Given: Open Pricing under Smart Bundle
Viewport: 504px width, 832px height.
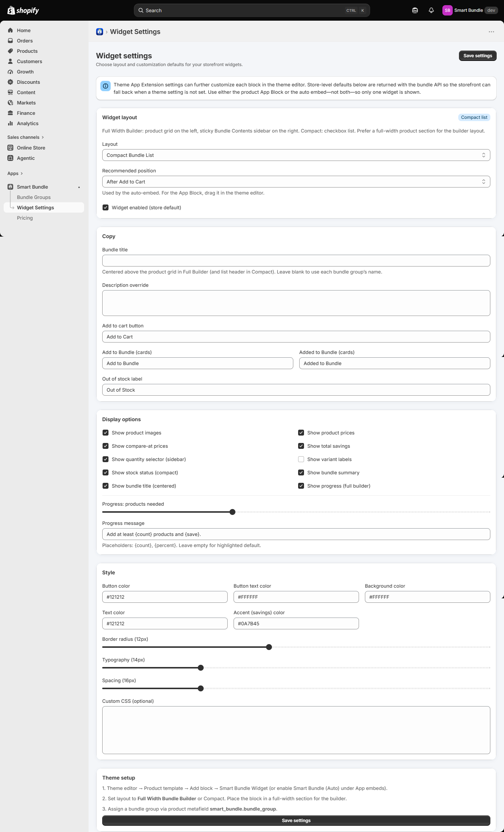Looking at the screenshot, I should (x=25, y=218).
